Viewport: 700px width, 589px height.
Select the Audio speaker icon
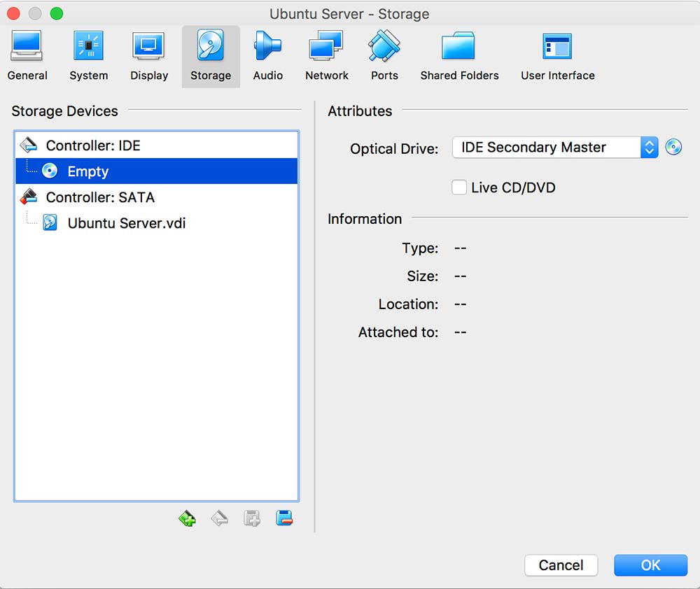267,56
